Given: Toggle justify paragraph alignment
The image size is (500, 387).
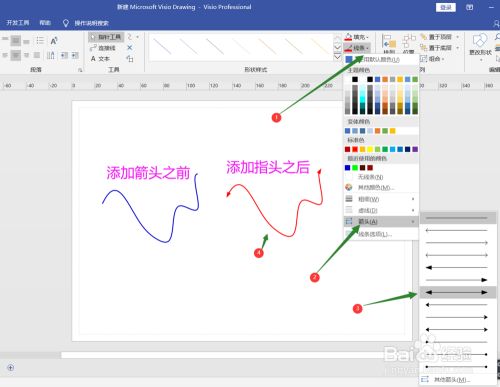Looking at the screenshot, I should 37,55.
